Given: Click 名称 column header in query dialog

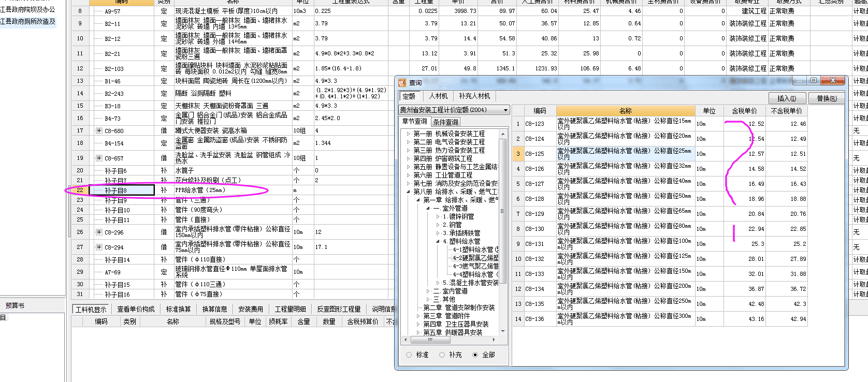Looking at the screenshot, I should [626, 111].
